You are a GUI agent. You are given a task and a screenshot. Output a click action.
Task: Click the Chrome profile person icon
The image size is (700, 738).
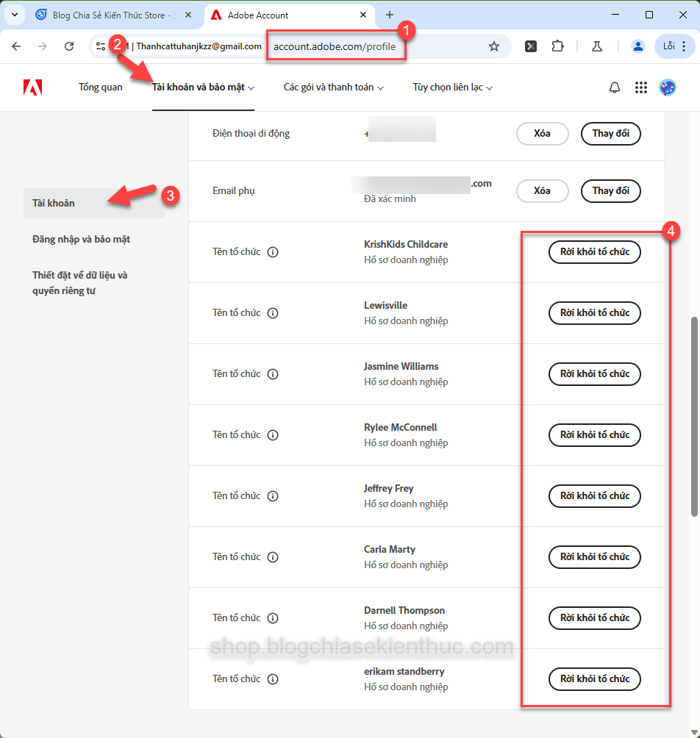point(637,46)
